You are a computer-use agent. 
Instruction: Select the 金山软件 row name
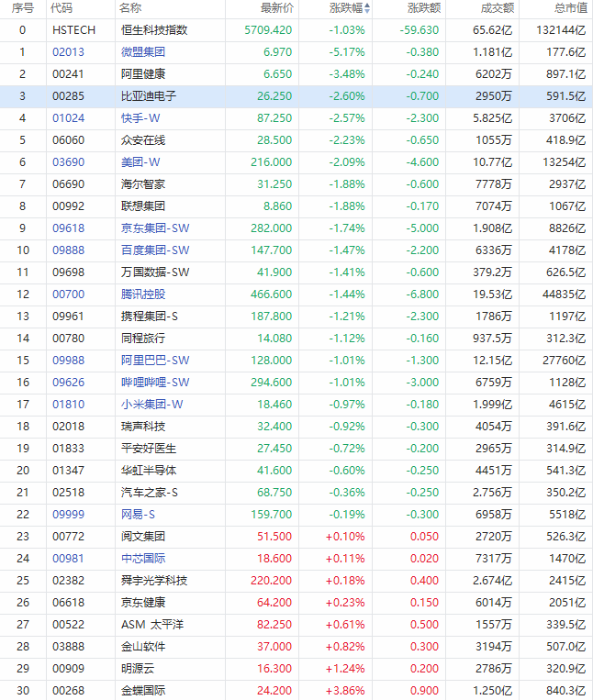click(x=143, y=647)
